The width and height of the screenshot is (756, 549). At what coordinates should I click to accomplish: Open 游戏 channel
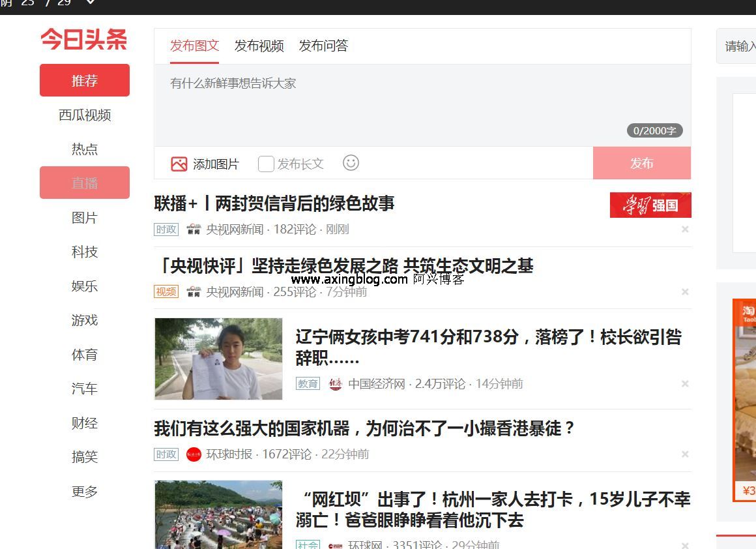point(84,320)
